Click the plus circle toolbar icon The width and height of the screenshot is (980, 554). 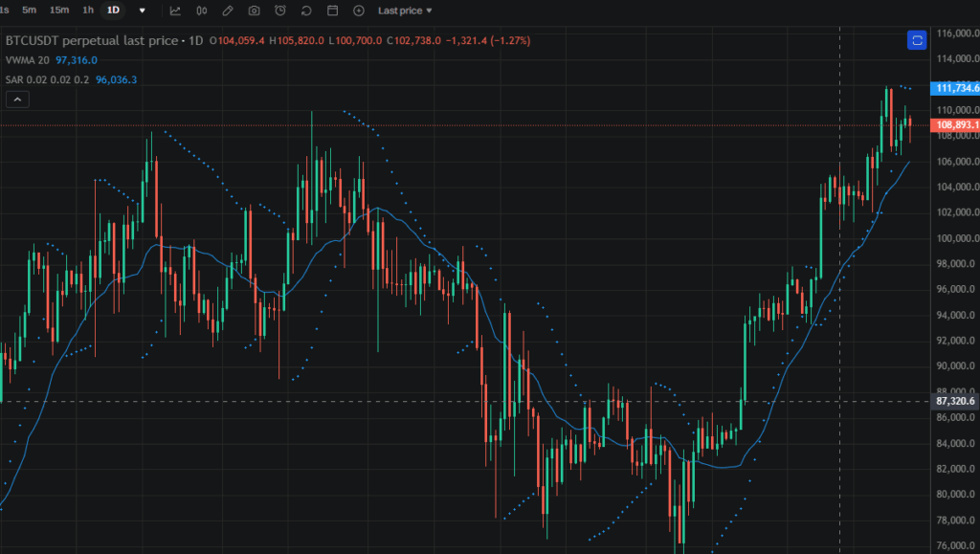tap(356, 11)
